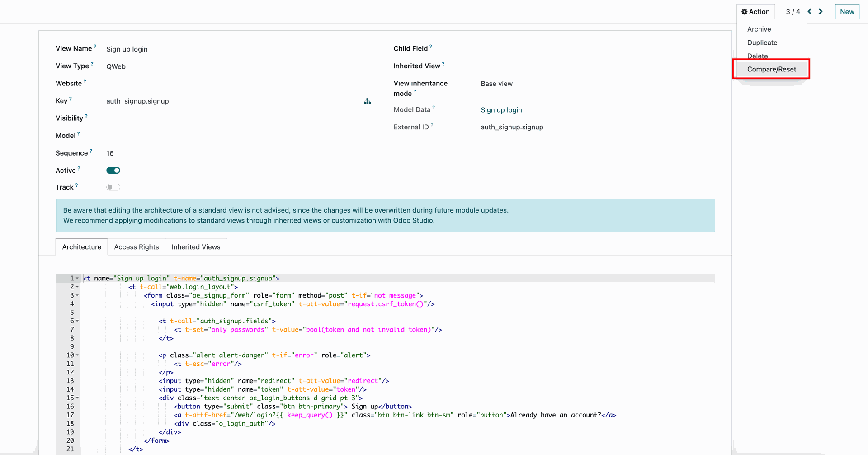The image size is (868, 455).
Task: Open the Sign up login Model Data link
Action: coord(501,110)
